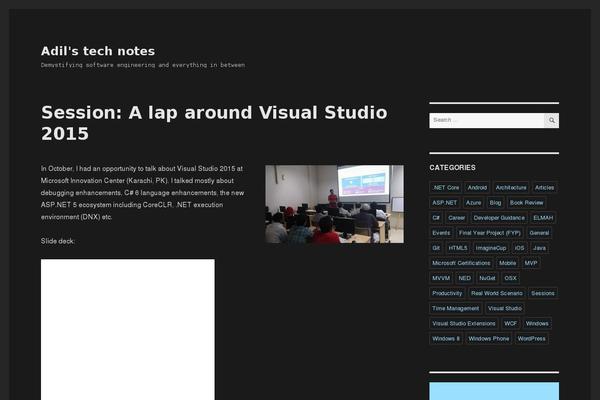The width and height of the screenshot is (600, 400).
Task: Go to Final Year Project (FYP) tag
Action: [x=490, y=233]
